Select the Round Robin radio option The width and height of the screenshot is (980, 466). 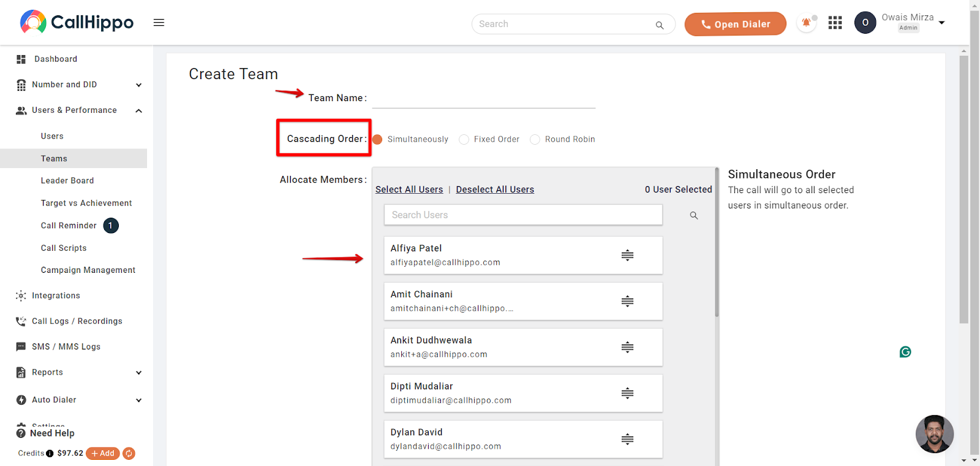pyautogui.click(x=535, y=139)
